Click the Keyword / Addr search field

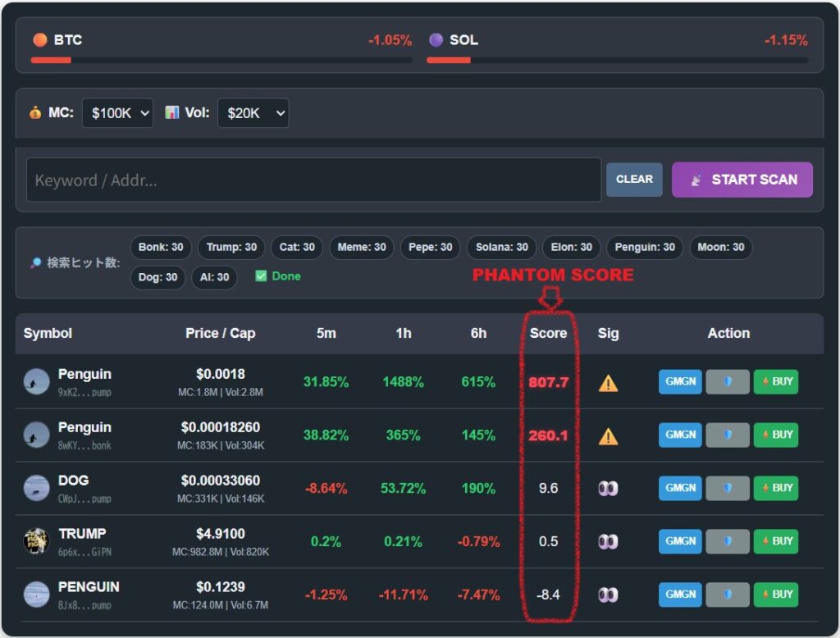313,180
